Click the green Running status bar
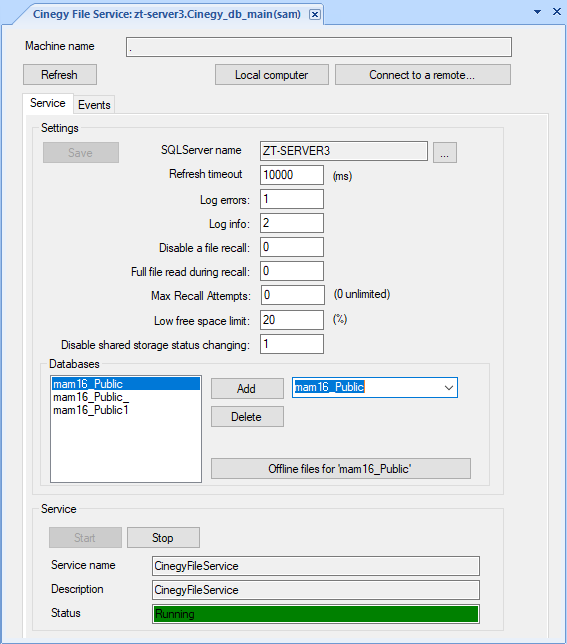Viewport: 567px width, 644px height. [x=316, y=614]
